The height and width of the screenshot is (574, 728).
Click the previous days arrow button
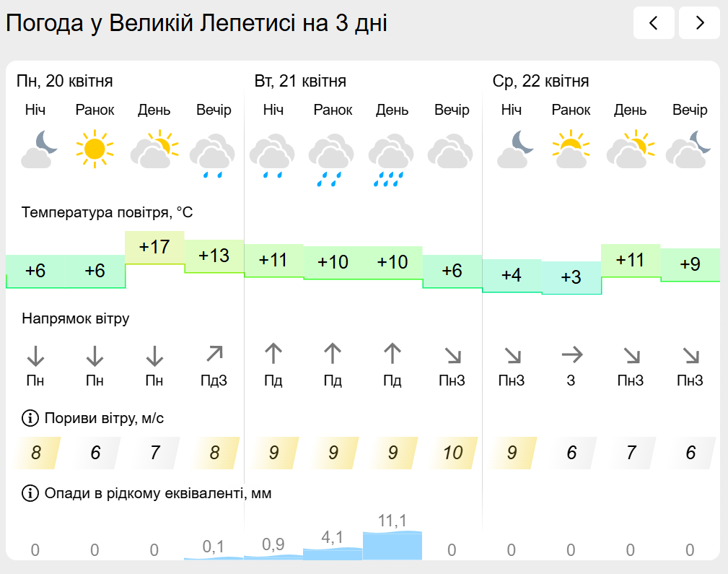point(654,22)
